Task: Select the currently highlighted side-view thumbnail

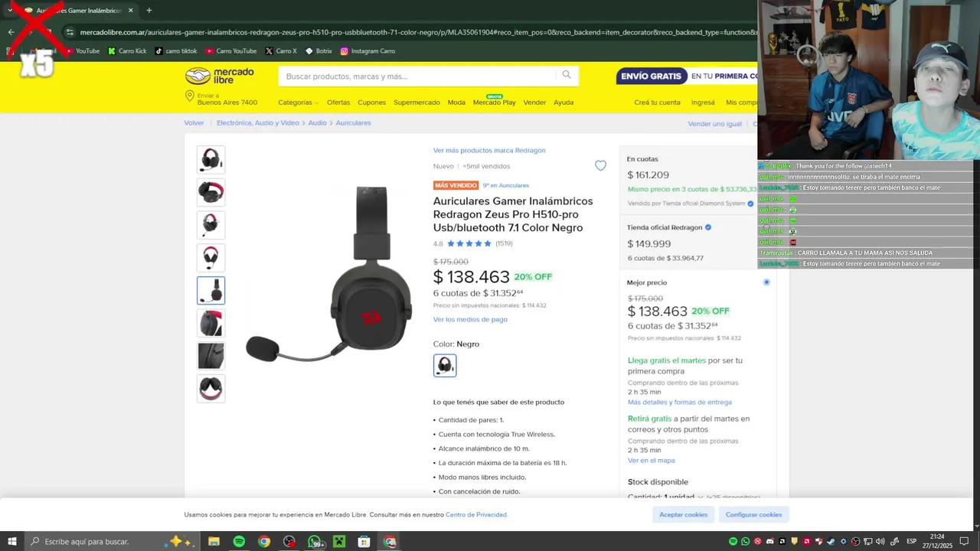Action: (x=211, y=291)
